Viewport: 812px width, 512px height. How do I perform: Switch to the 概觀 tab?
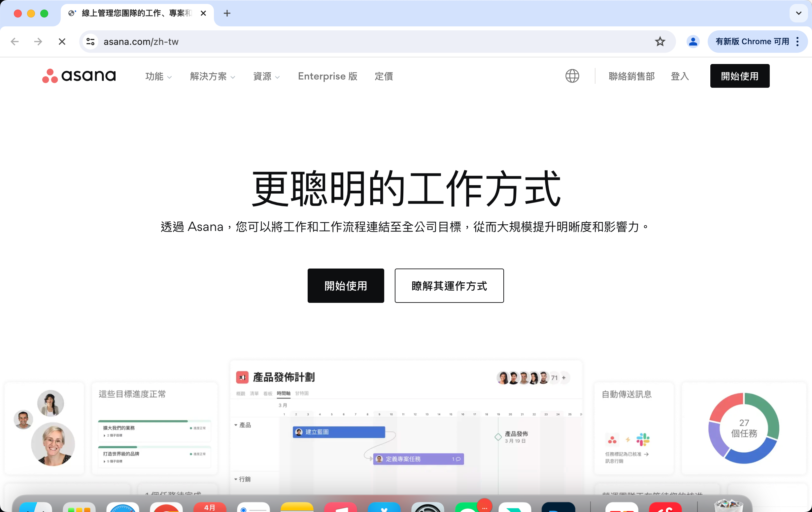point(241,393)
